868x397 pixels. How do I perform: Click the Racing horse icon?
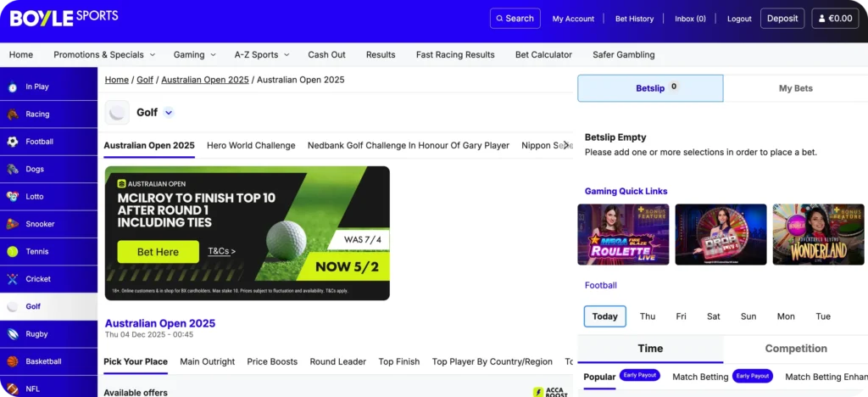click(x=12, y=114)
